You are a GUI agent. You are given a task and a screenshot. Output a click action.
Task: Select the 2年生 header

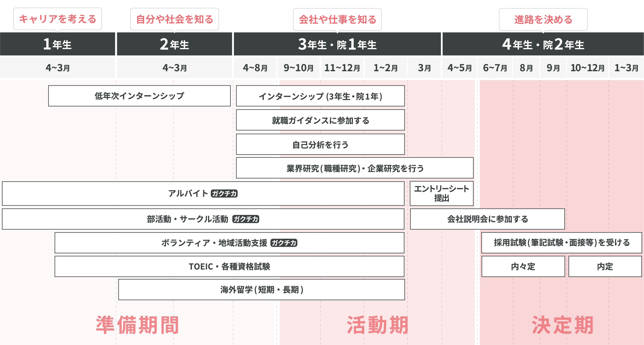click(x=174, y=44)
